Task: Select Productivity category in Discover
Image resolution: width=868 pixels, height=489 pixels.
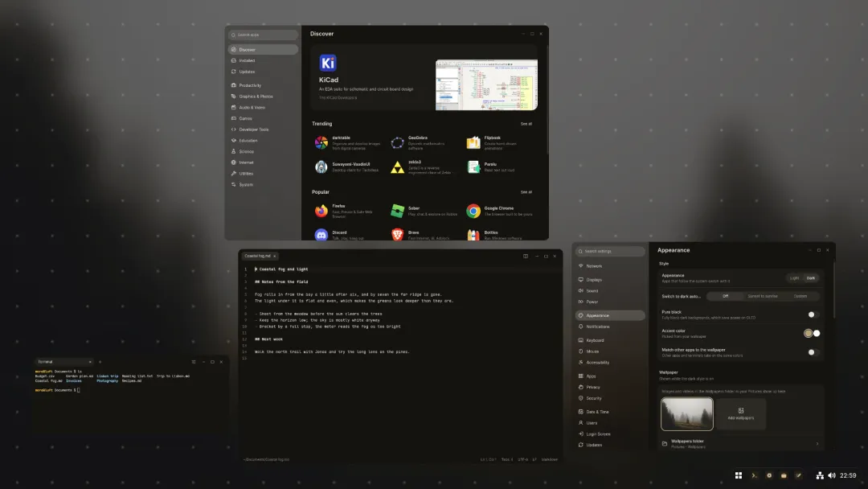Action: pyautogui.click(x=263, y=85)
